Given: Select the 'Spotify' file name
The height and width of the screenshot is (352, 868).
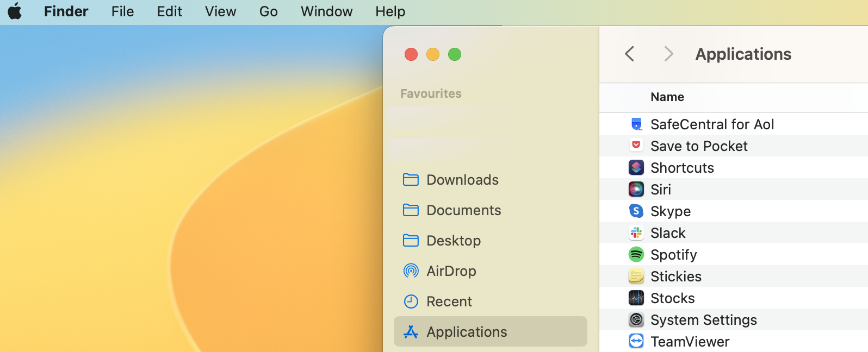Looking at the screenshot, I should point(673,255).
